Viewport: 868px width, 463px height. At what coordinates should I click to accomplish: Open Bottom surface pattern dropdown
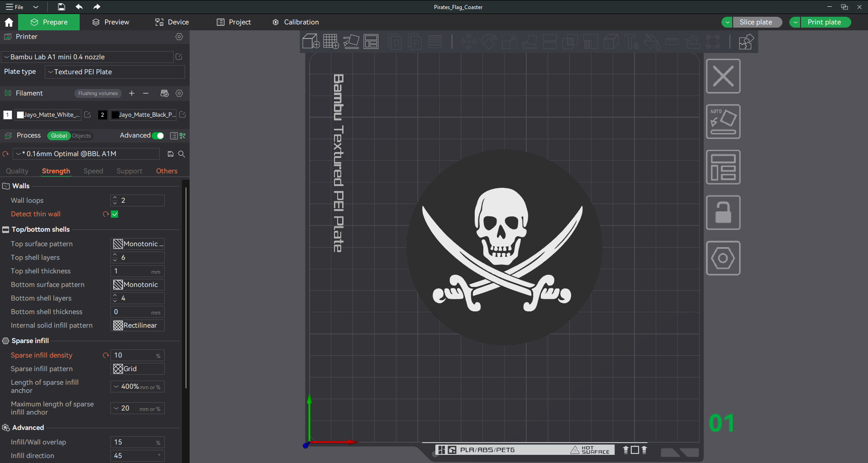point(138,285)
